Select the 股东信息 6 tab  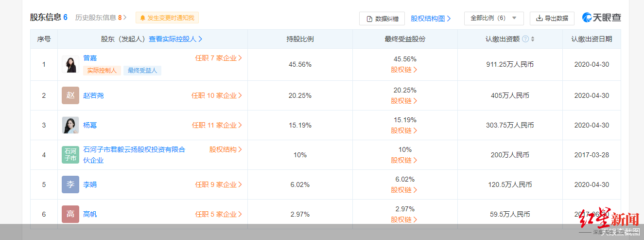tap(49, 18)
